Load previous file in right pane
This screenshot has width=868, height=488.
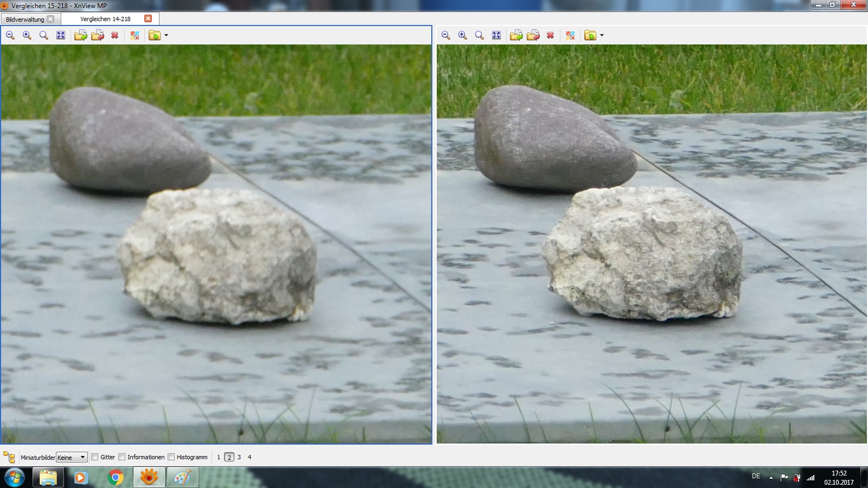(x=533, y=35)
